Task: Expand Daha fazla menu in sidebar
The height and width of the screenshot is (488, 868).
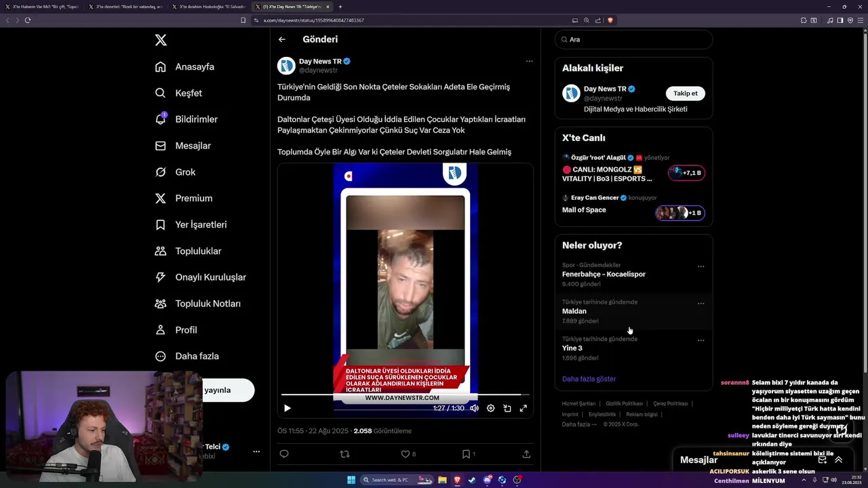Action: (186, 356)
